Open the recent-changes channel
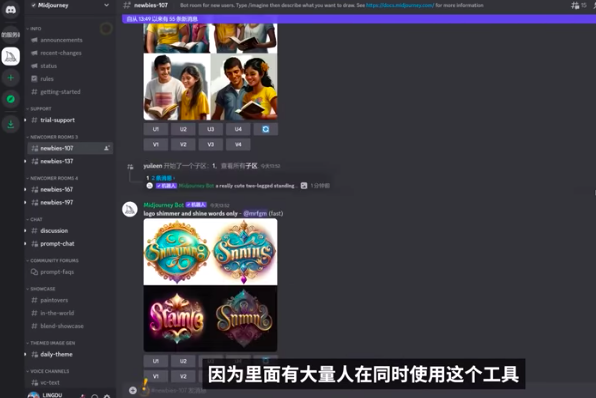Viewport: 596px width, 398px height. coord(61,53)
